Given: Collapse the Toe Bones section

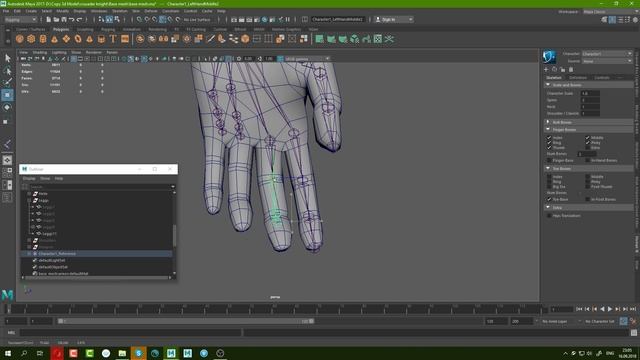Looking at the screenshot, I should [x=548, y=168].
